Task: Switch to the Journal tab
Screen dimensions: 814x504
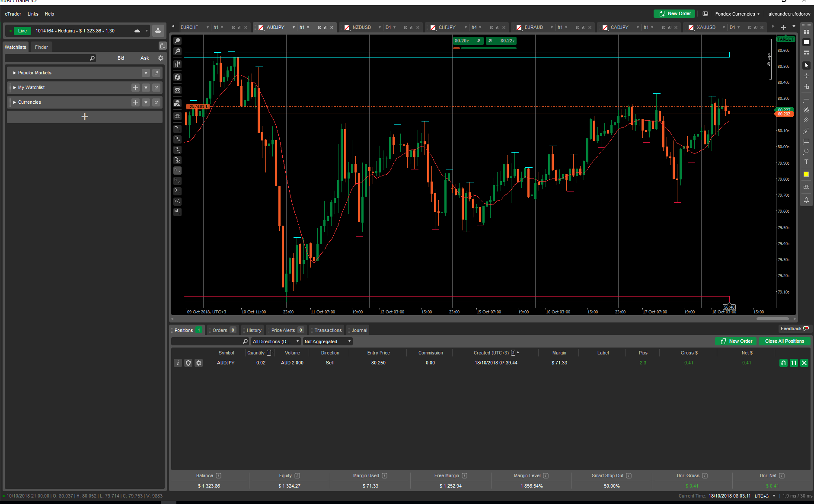Action: pos(359,330)
